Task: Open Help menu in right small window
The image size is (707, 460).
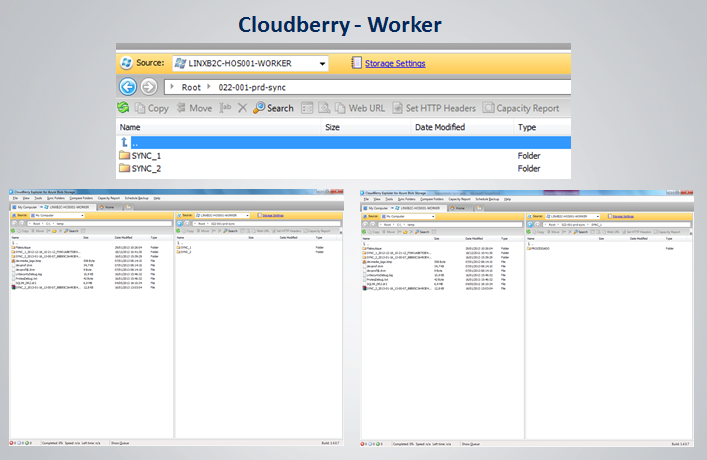Action: click(x=508, y=199)
